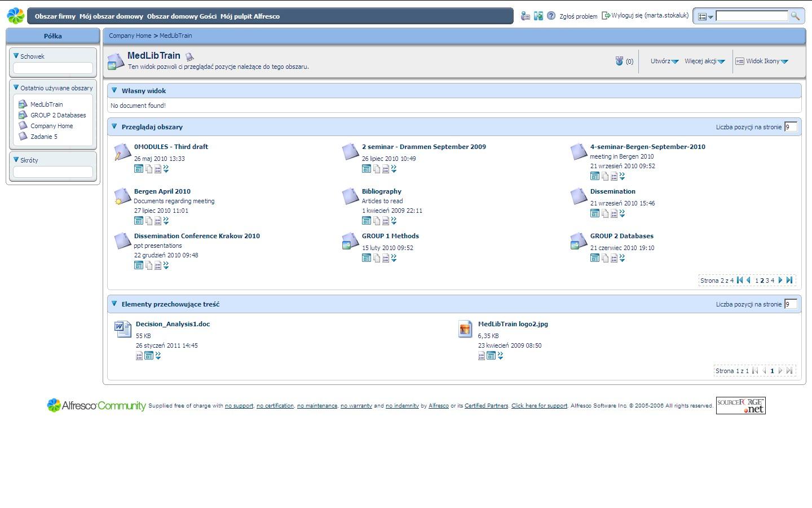The width and height of the screenshot is (812, 508).
Task: Click second action icon under MedLibTrain logo2.jpg
Action: click(x=491, y=356)
